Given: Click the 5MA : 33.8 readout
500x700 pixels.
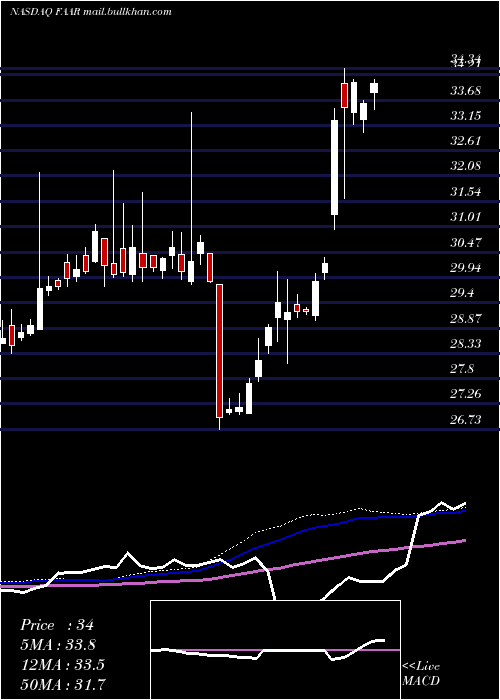Looking at the screenshot, I should [x=58, y=645].
